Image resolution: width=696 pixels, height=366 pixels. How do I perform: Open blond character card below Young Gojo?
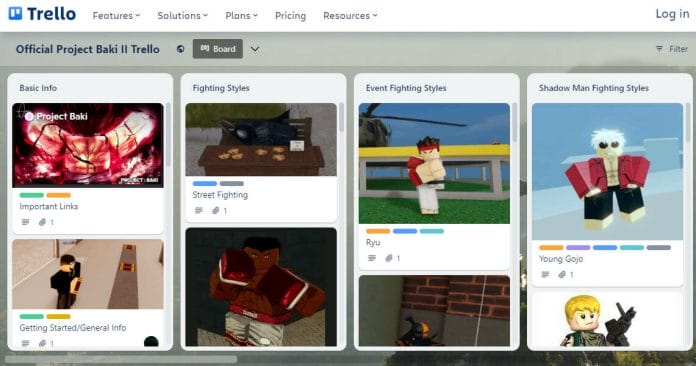[607, 319]
